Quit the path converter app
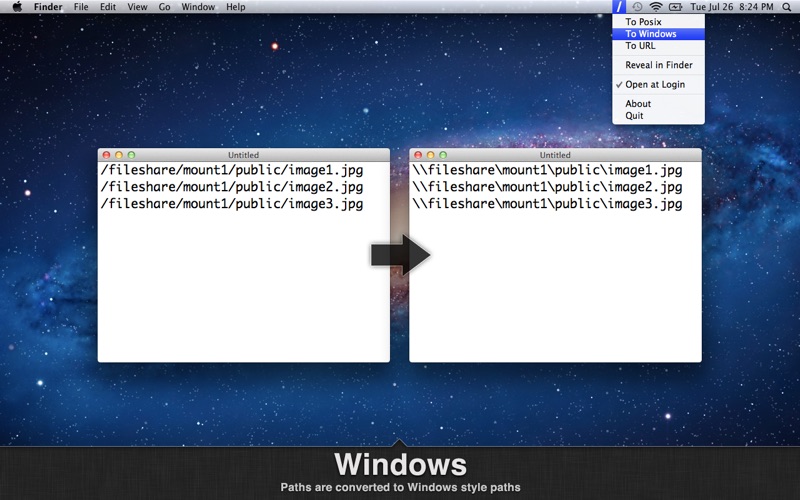800x500 pixels. pyautogui.click(x=634, y=116)
